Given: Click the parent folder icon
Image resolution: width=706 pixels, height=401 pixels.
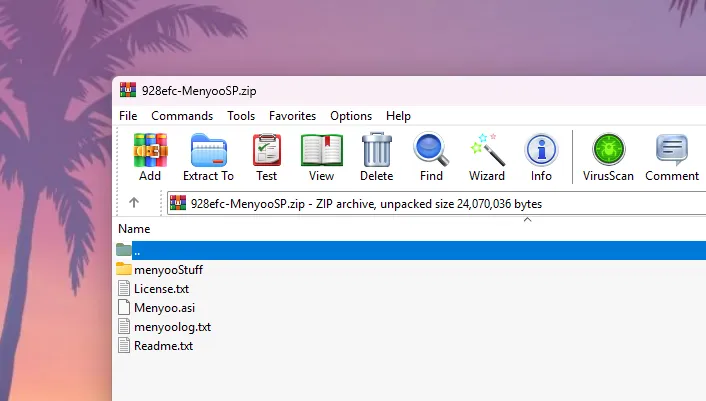Looking at the screenshot, I should click(x=123, y=250).
